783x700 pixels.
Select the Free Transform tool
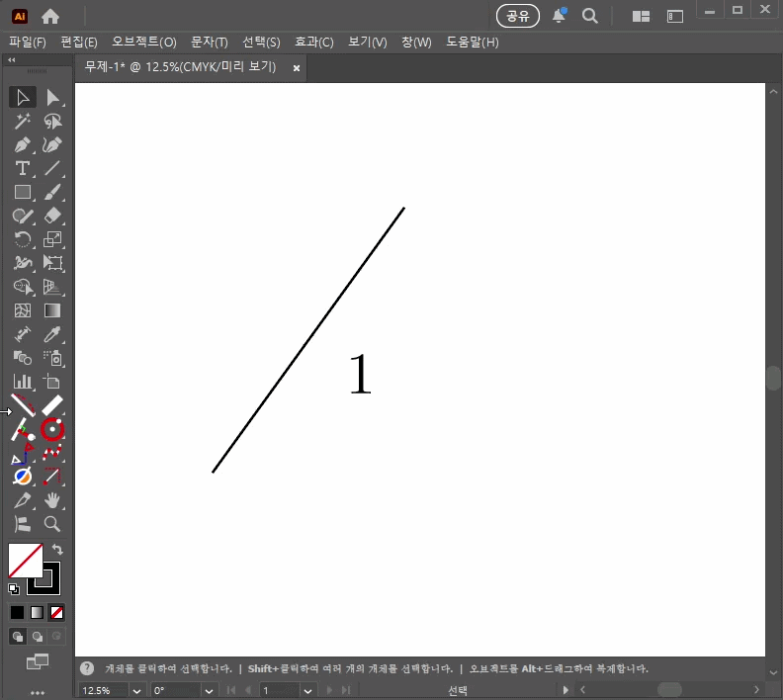click(x=52, y=263)
